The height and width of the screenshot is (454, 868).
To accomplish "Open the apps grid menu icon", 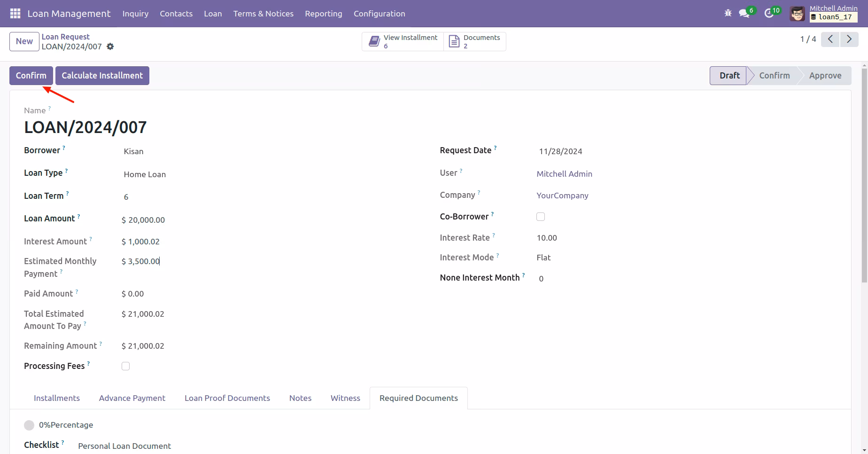I will [15, 14].
